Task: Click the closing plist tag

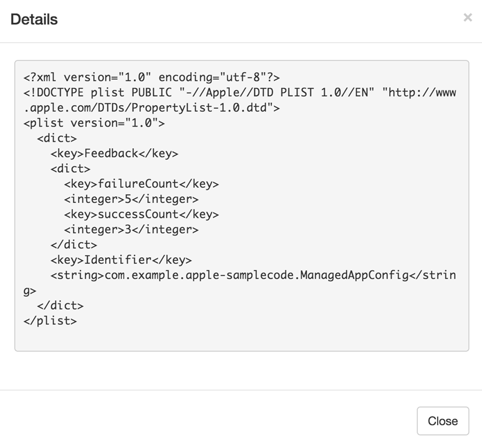Action: tap(50, 321)
